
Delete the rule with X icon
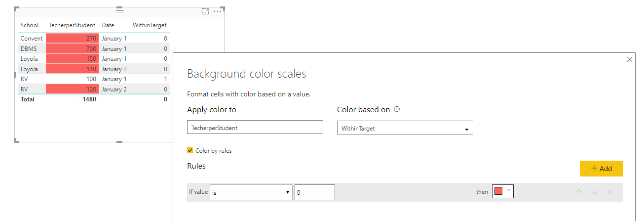tap(610, 192)
